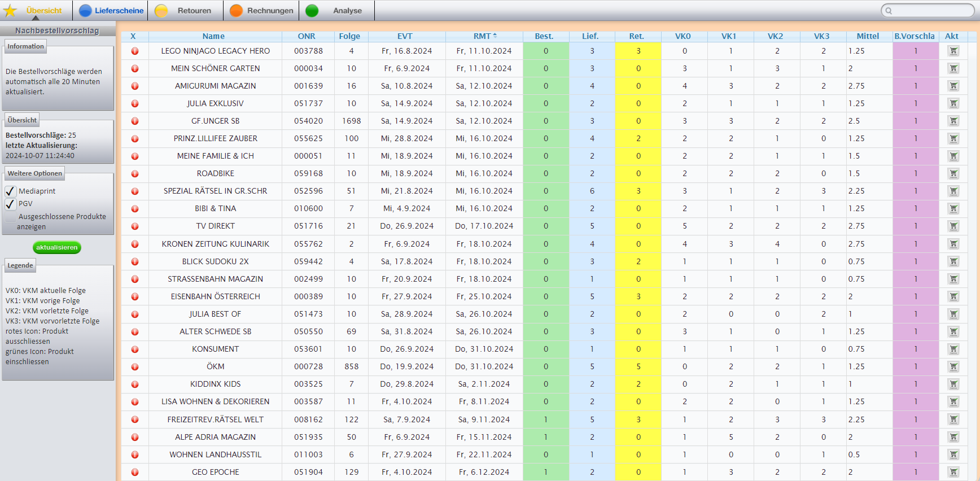Viewport: 980px width, 481px height.
Task: Exclude the TV DIREKT product via red icon
Action: (135, 226)
